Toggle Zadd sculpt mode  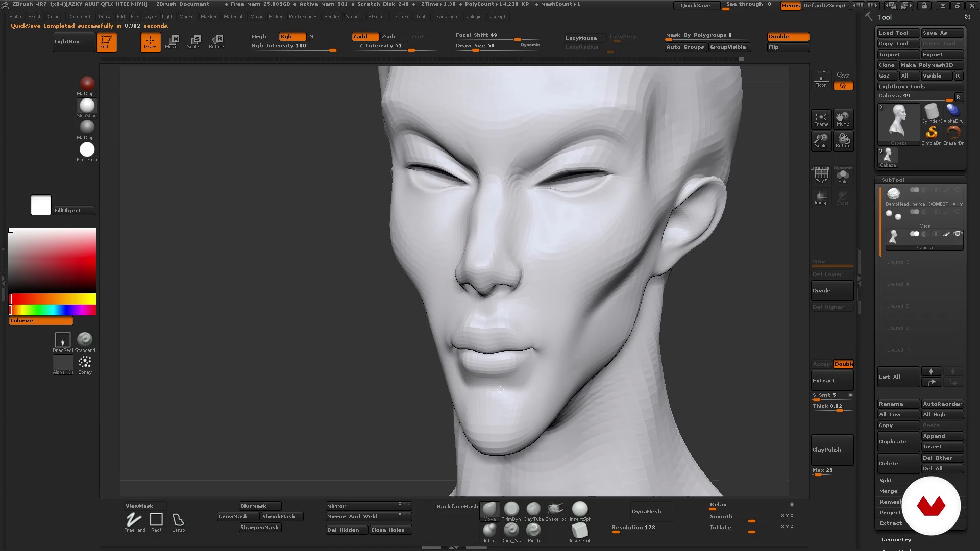pyautogui.click(x=365, y=37)
